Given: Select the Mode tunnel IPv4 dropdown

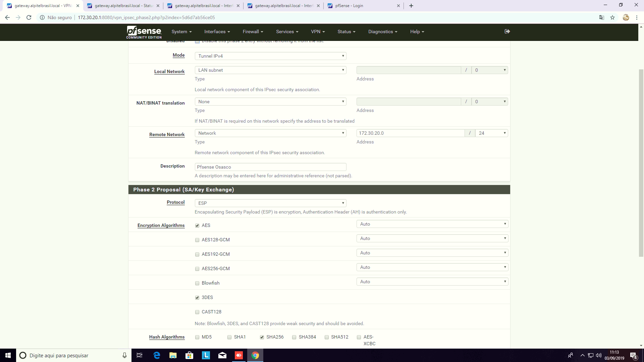Looking at the screenshot, I should (x=270, y=56).
